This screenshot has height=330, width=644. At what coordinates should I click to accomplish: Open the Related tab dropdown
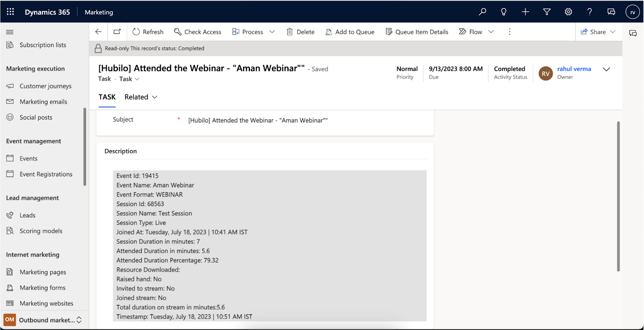tap(141, 97)
